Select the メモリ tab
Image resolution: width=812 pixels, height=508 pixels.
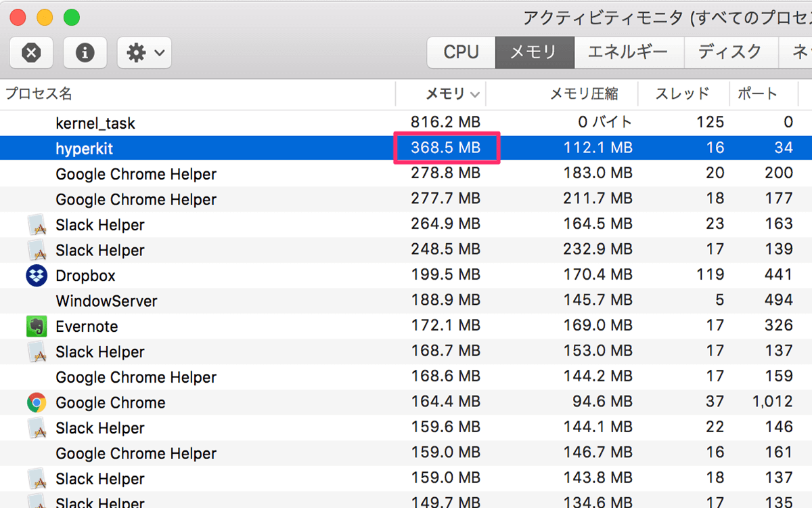[x=535, y=52]
